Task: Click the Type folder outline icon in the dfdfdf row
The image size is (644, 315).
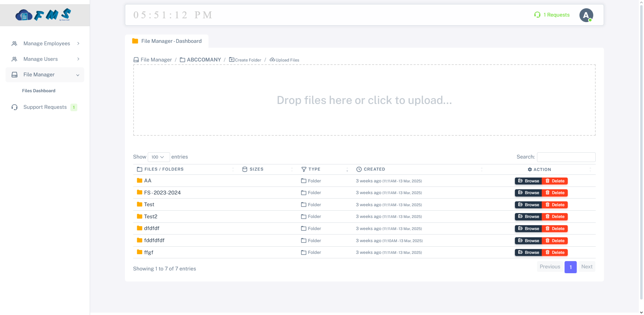Action: click(x=304, y=229)
